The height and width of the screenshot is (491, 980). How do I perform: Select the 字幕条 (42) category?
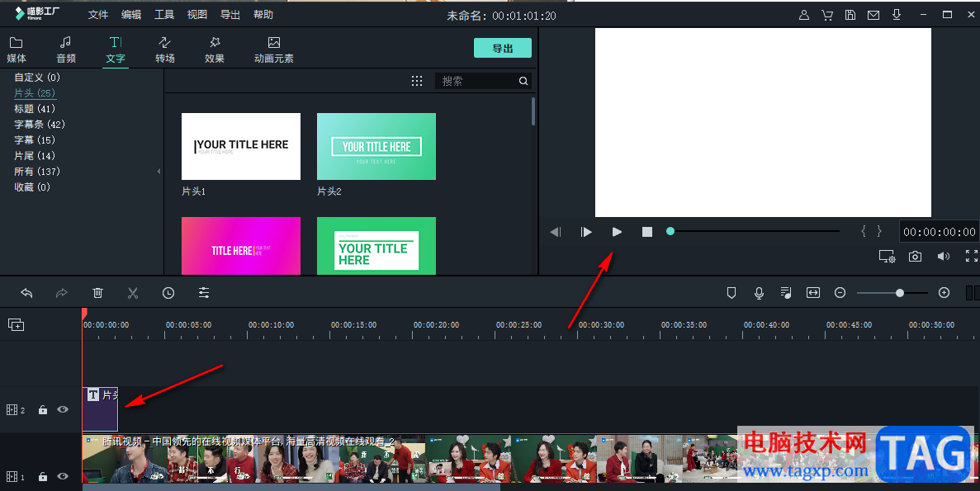point(40,125)
